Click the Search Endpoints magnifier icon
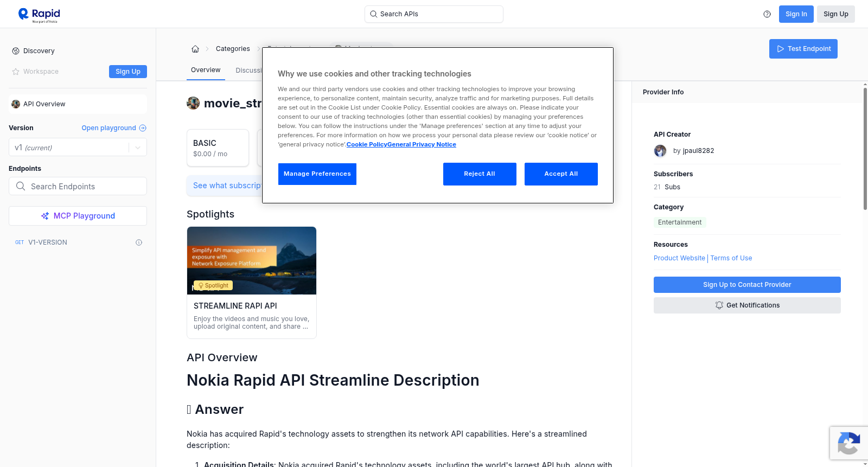This screenshot has height=467, width=868. point(21,186)
